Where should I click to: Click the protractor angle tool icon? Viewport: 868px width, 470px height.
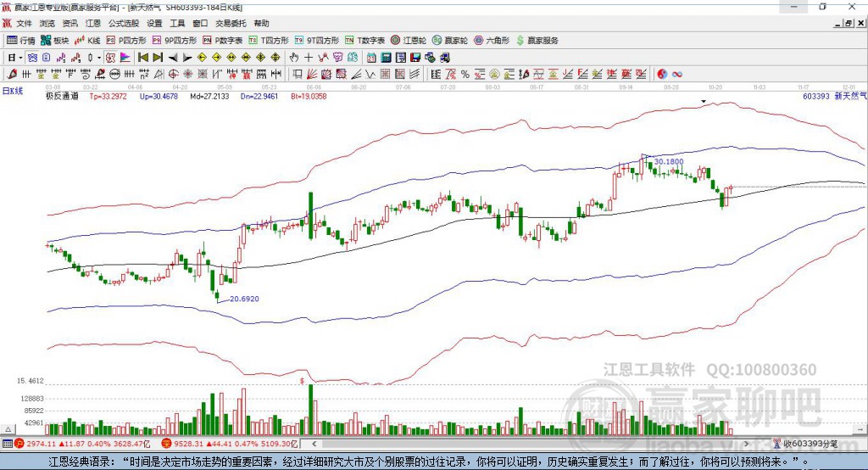click(x=159, y=75)
